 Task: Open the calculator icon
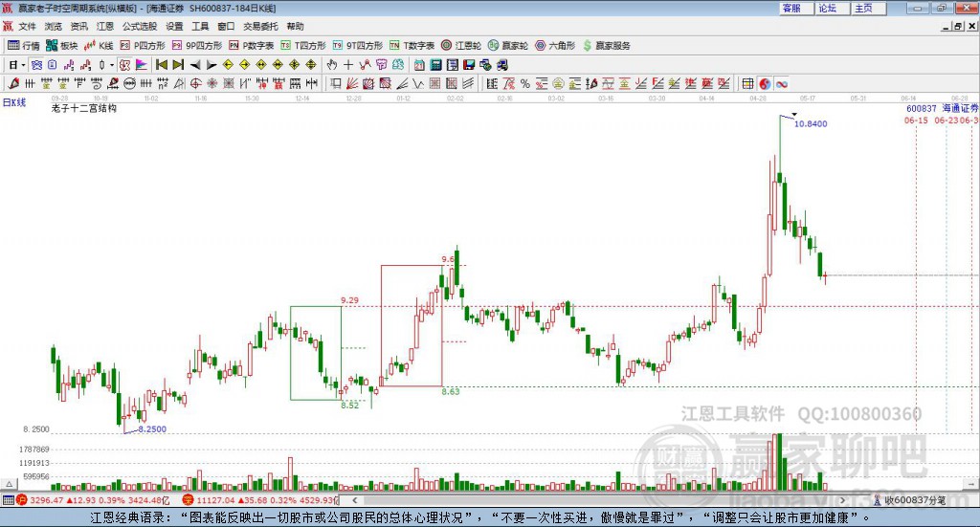(x=435, y=65)
